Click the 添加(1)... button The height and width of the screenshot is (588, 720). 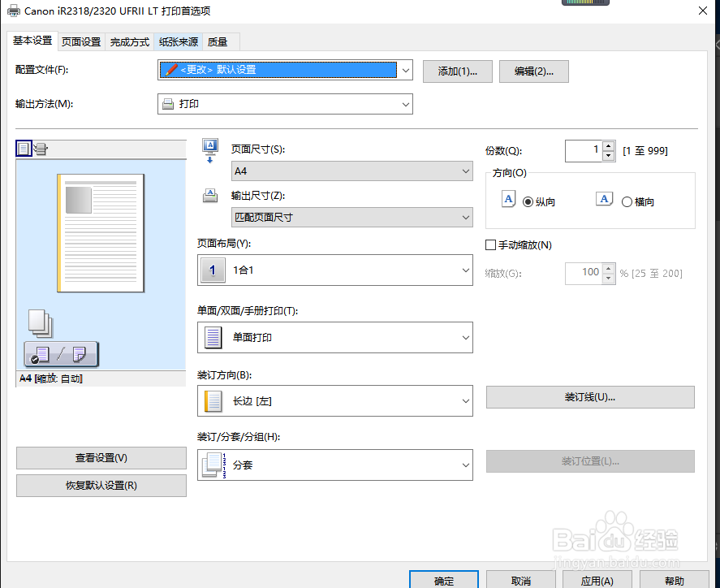(457, 71)
